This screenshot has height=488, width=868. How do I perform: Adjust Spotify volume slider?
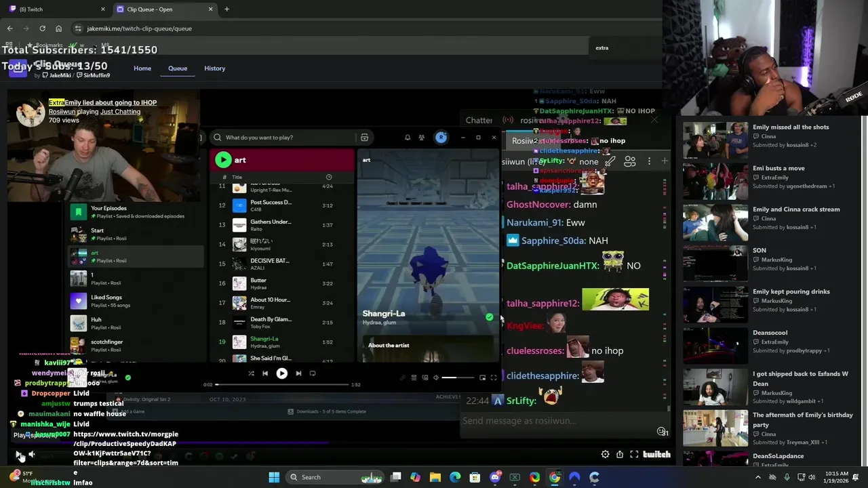458,378
